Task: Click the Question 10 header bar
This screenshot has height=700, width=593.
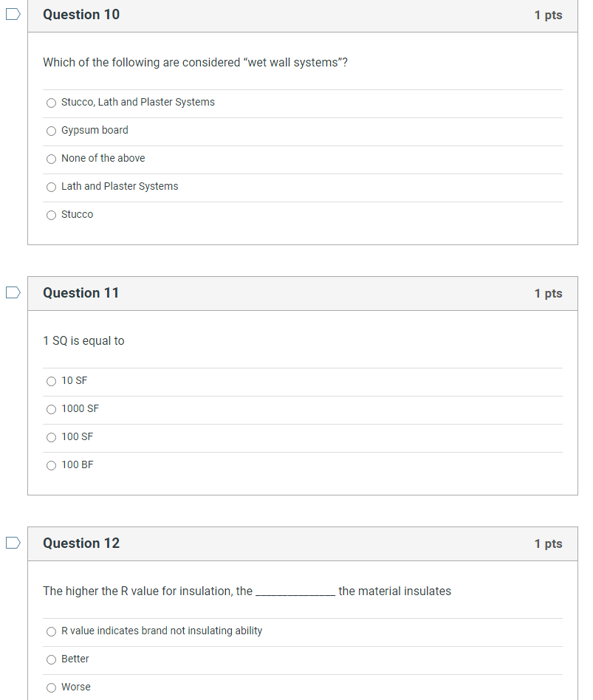Action: tap(295, 14)
